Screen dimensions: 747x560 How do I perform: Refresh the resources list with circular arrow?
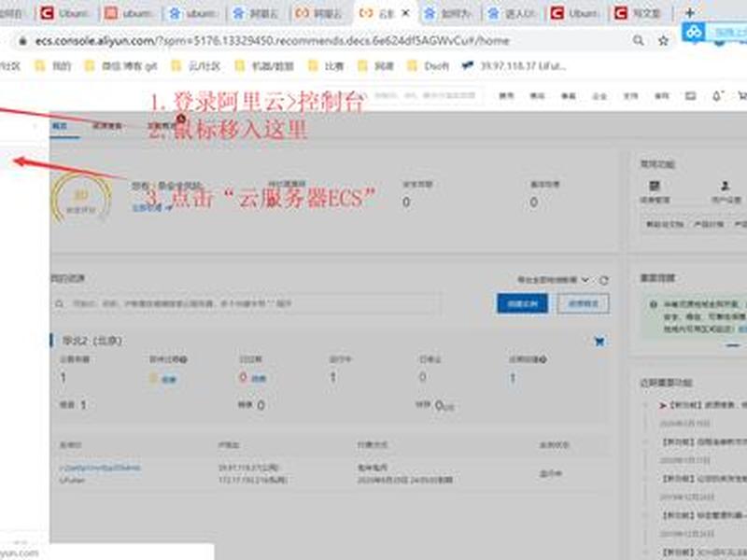pos(603,281)
